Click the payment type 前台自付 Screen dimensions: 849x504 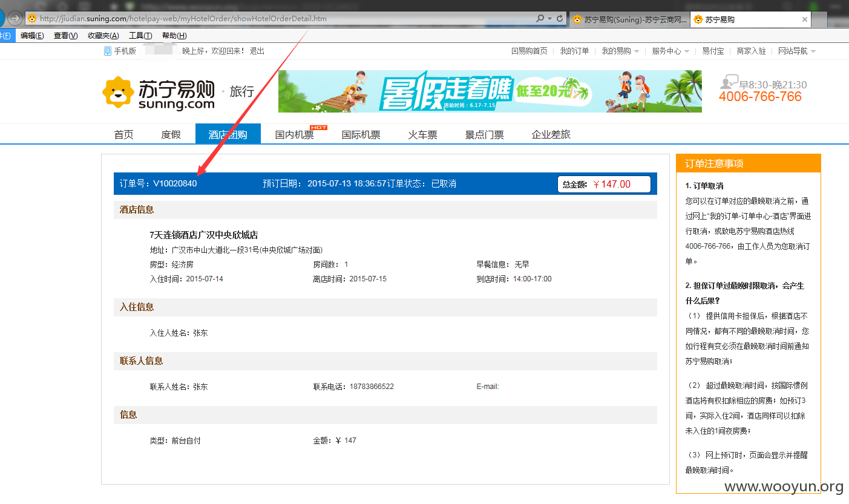pyautogui.click(x=186, y=440)
